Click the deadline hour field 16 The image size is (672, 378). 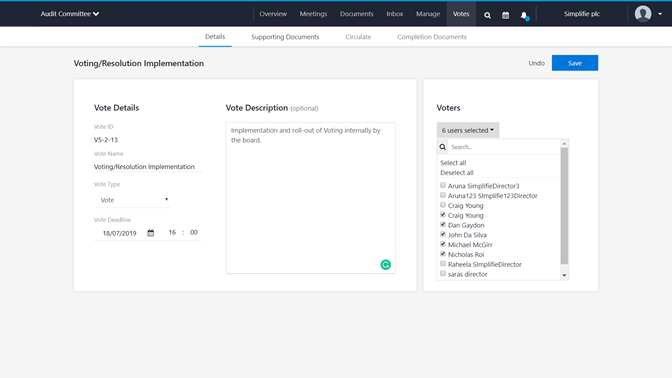tap(172, 232)
